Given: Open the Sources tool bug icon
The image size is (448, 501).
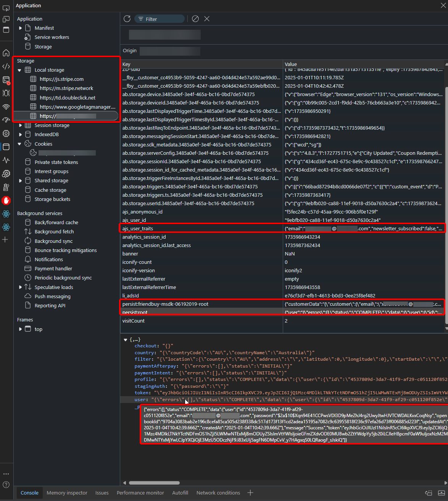Looking at the screenshot, I should 6,93.
